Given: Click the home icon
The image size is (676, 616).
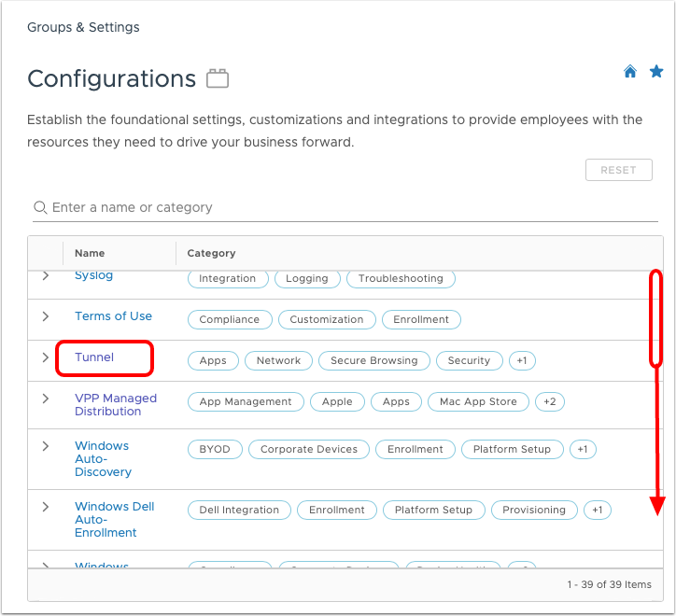Looking at the screenshot, I should coord(630,72).
